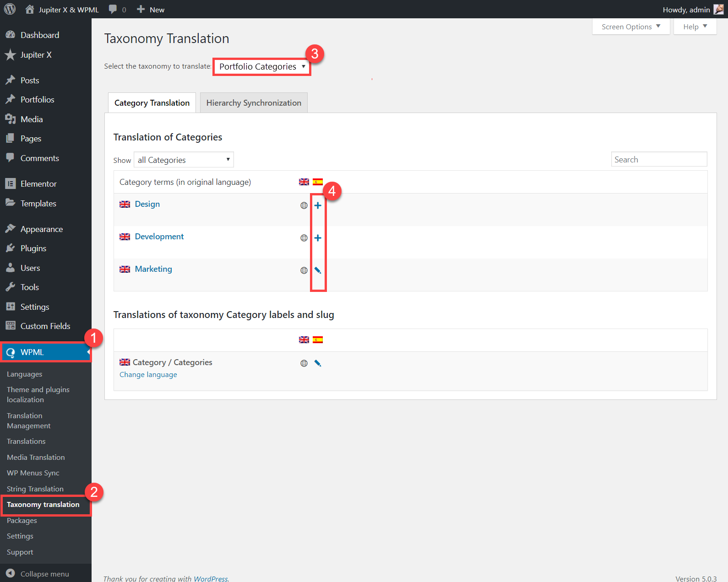Image resolution: width=728 pixels, height=582 pixels.
Task: Expand the Screen Options panel
Action: [631, 27]
